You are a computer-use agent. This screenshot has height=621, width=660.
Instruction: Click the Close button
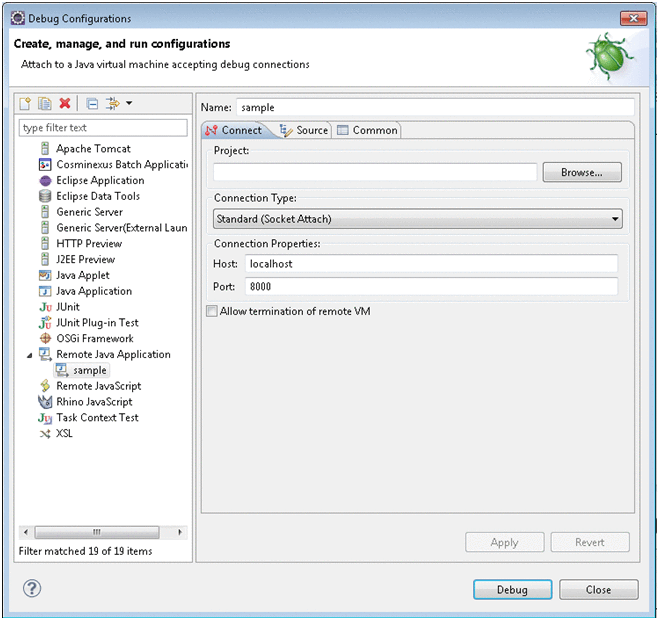click(x=599, y=590)
